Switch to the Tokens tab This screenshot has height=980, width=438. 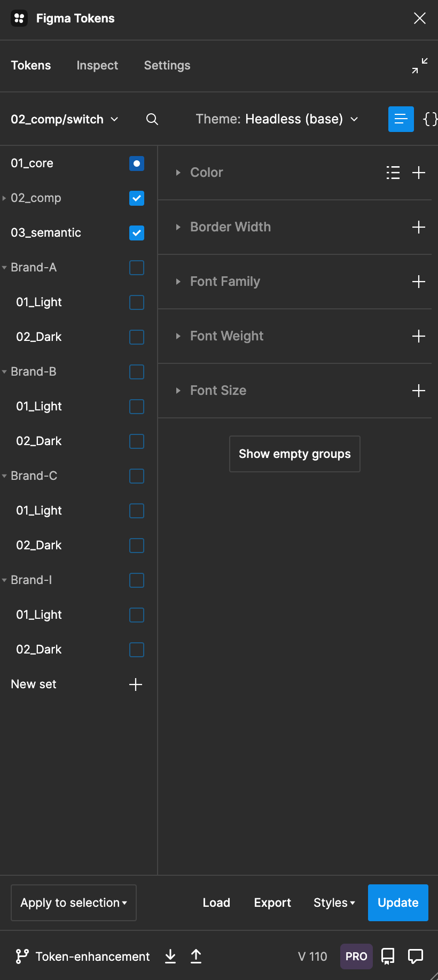click(31, 66)
